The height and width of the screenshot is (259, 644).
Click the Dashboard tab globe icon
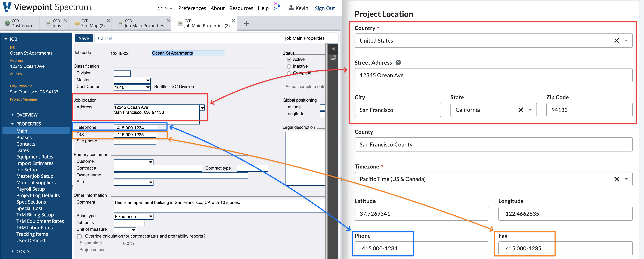8,23
